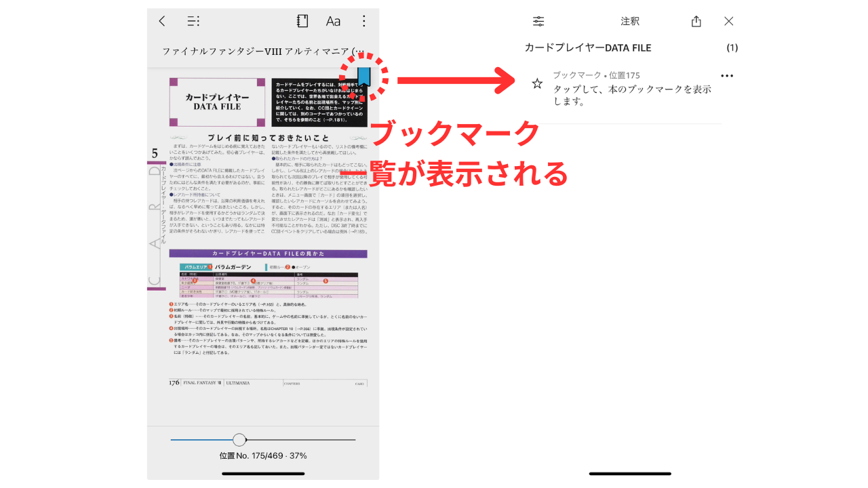This screenshot has width=868, height=488.
Task: Tap the book page image
Action: pyautogui.click(x=263, y=230)
